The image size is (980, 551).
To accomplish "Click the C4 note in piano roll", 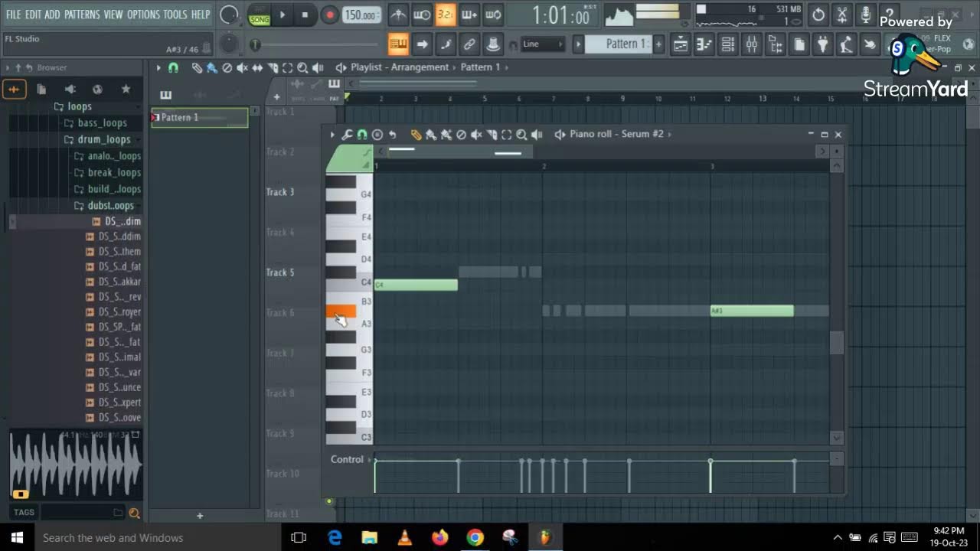I will [416, 285].
